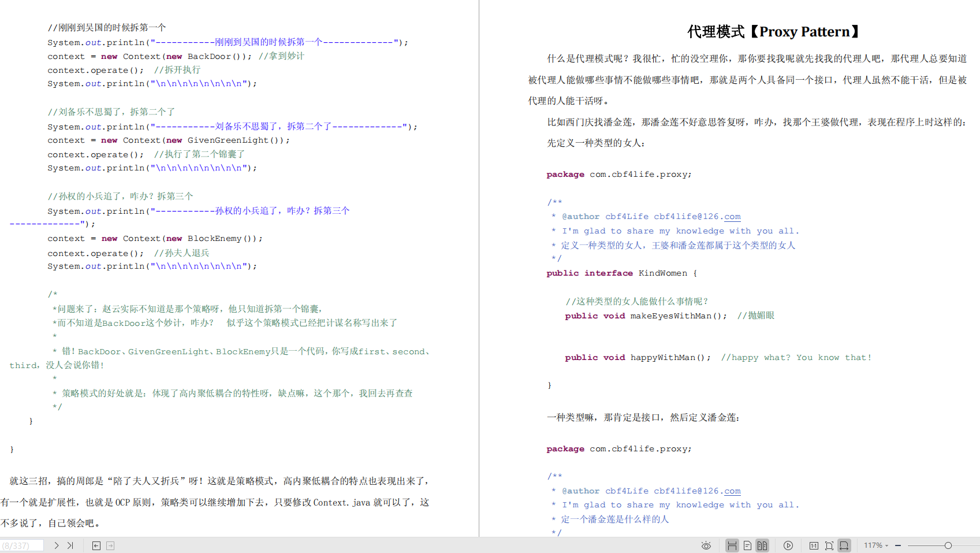Click 'public interface KindWomen {' line
The height and width of the screenshot is (553, 980).
[621, 273]
